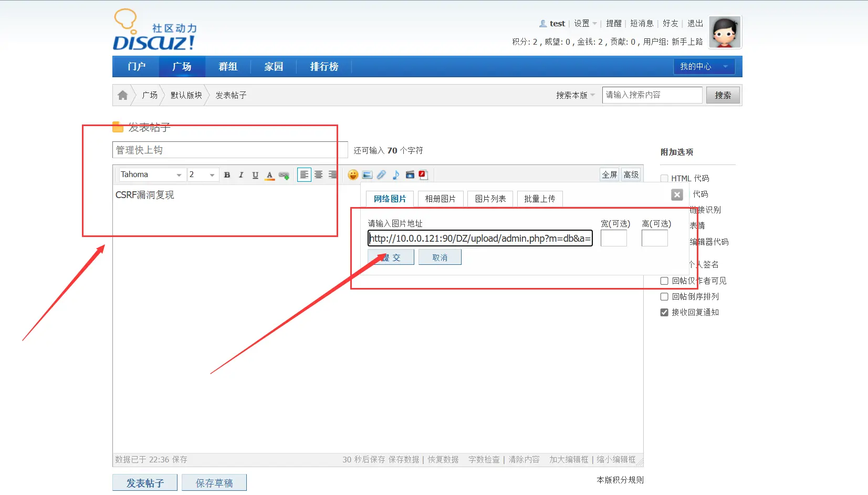The height and width of the screenshot is (495, 868).
Task: Align text left
Action: [x=304, y=174]
